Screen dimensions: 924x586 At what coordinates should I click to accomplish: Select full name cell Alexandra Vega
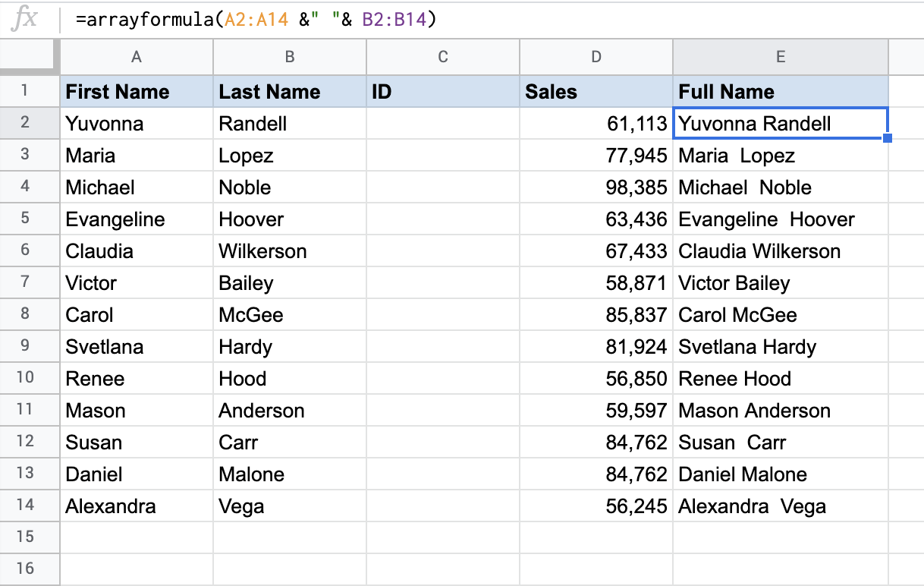[x=781, y=506]
